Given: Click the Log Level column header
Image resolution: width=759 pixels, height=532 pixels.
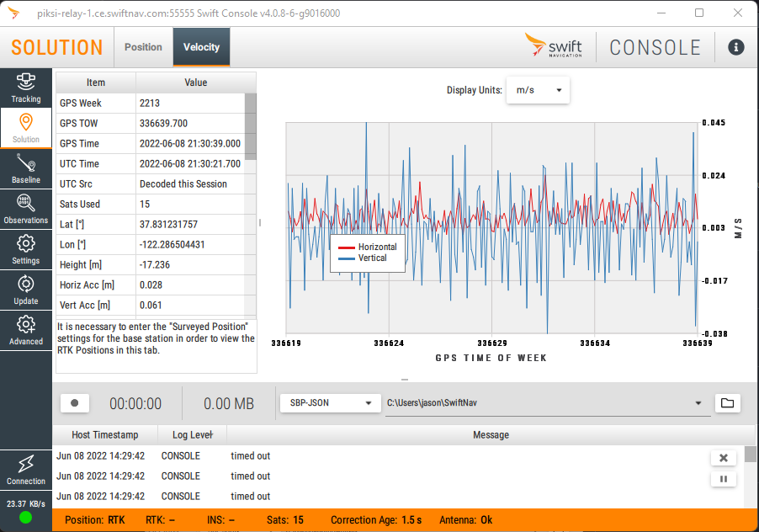Looking at the screenshot, I should point(192,434).
